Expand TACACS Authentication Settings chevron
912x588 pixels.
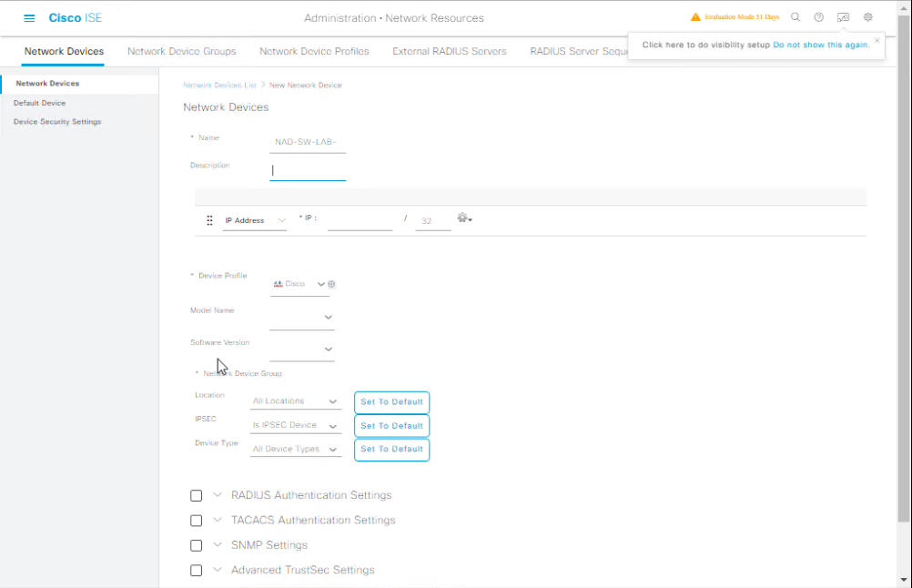pyautogui.click(x=218, y=520)
